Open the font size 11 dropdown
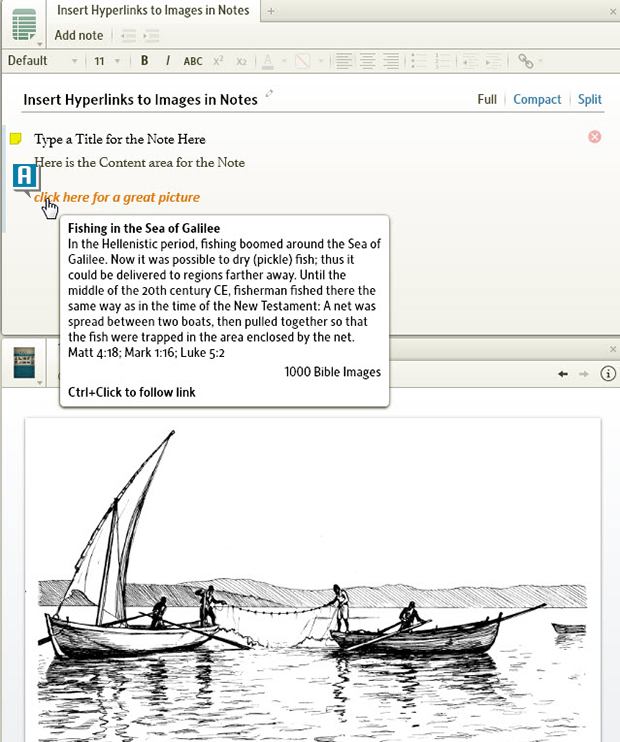Image resolution: width=620 pixels, height=742 pixels. pos(106,61)
